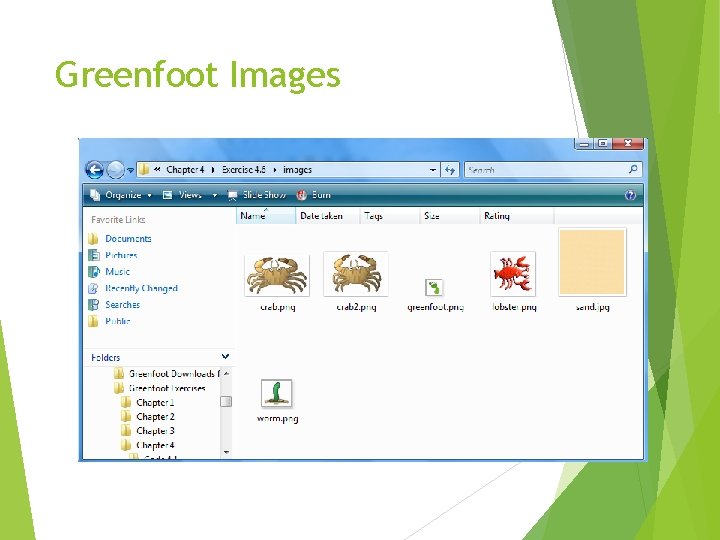This screenshot has width=720, height=540.
Task: Click folder tree scrollbar down arrow
Action: tap(226, 452)
